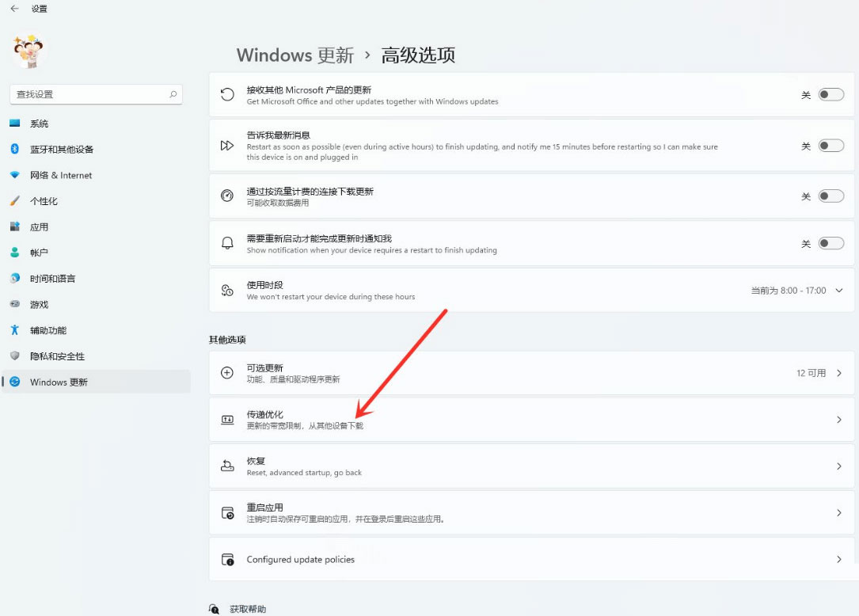
Task: Click the 隐私和安全性 shield icon
Action: pos(15,356)
